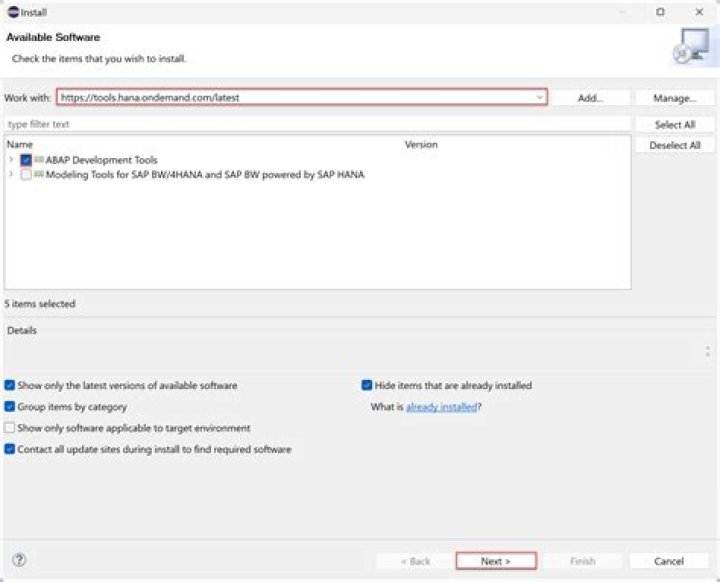
Task: Click the help question mark icon
Action: tap(19, 560)
